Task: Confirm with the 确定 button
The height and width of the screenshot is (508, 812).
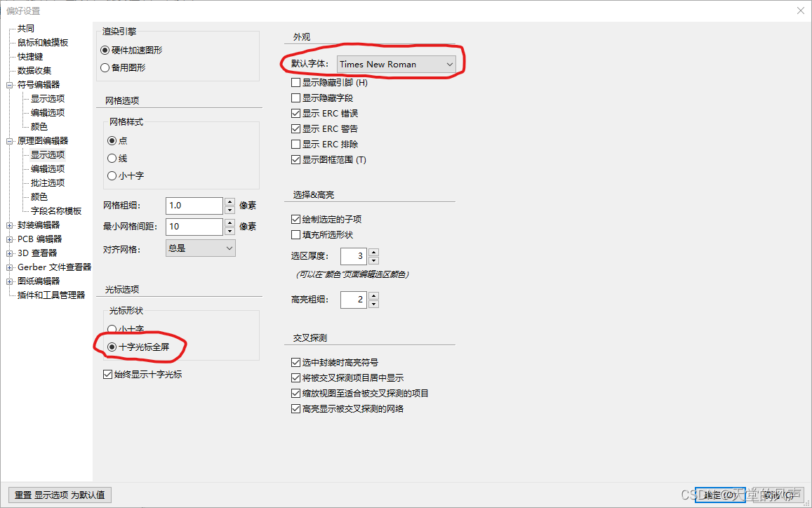Action: point(720,495)
